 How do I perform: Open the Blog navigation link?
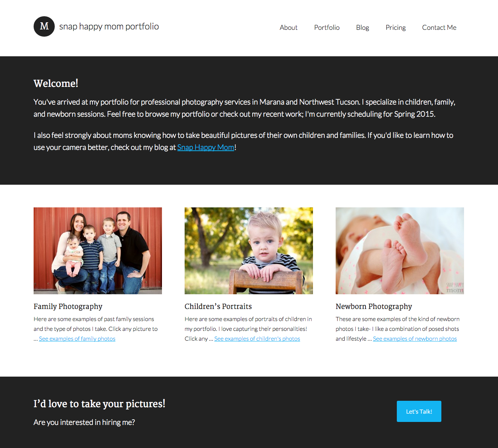pyautogui.click(x=362, y=28)
